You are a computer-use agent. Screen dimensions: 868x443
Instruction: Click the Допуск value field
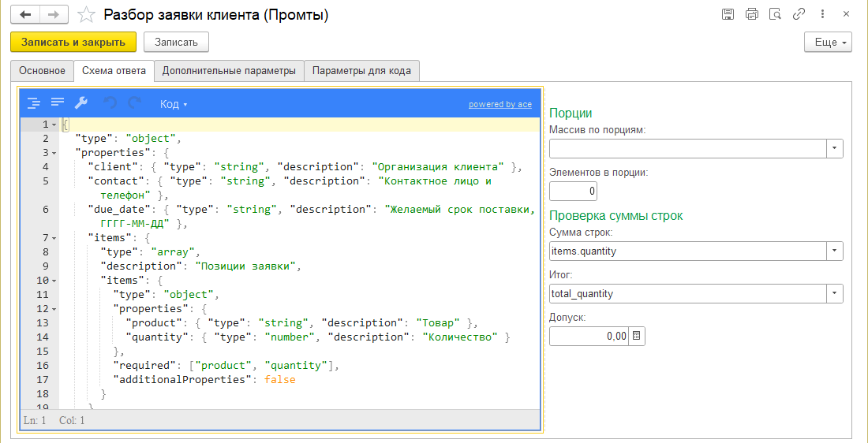(x=589, y=336)
